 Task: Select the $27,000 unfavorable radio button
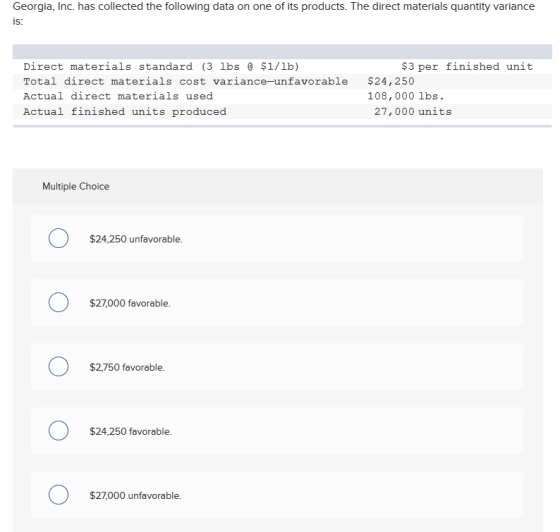[59, 495]
